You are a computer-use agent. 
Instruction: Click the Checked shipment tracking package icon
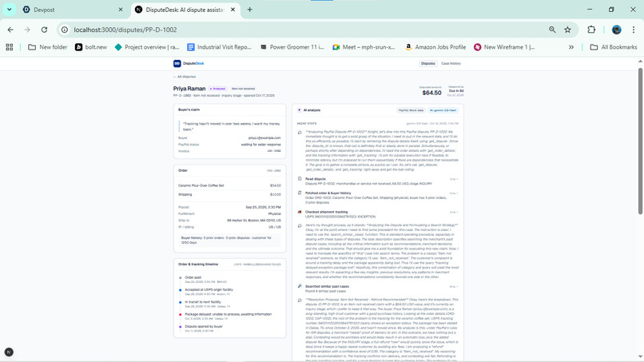(300, 212)
